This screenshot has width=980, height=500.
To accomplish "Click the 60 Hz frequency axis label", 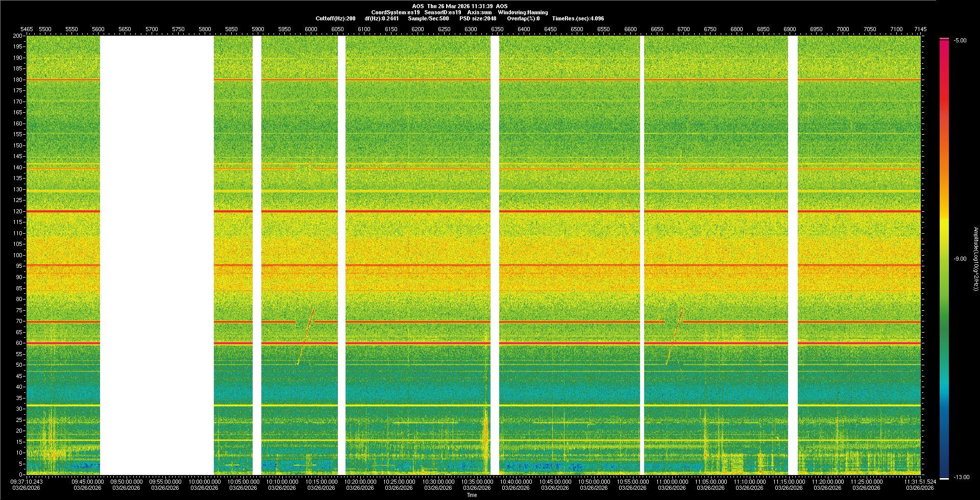I will (19, 343).
